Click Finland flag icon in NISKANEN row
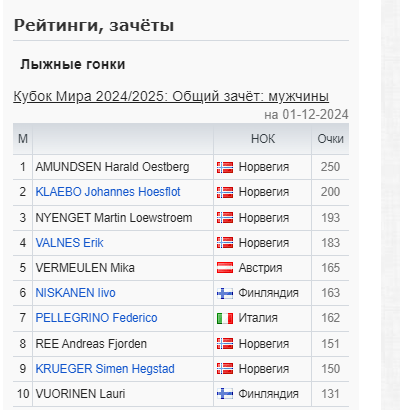The image size is (400, 410). pos(225,293)
